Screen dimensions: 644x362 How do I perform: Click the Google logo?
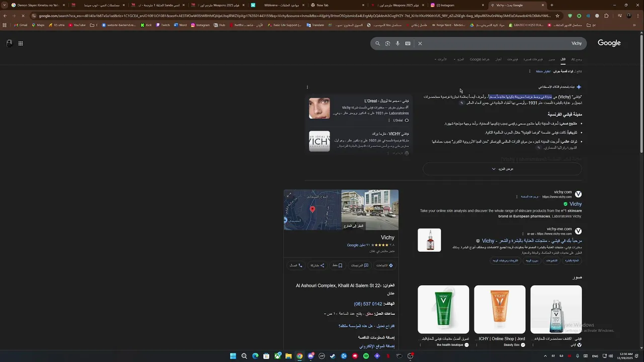[609, 43]
